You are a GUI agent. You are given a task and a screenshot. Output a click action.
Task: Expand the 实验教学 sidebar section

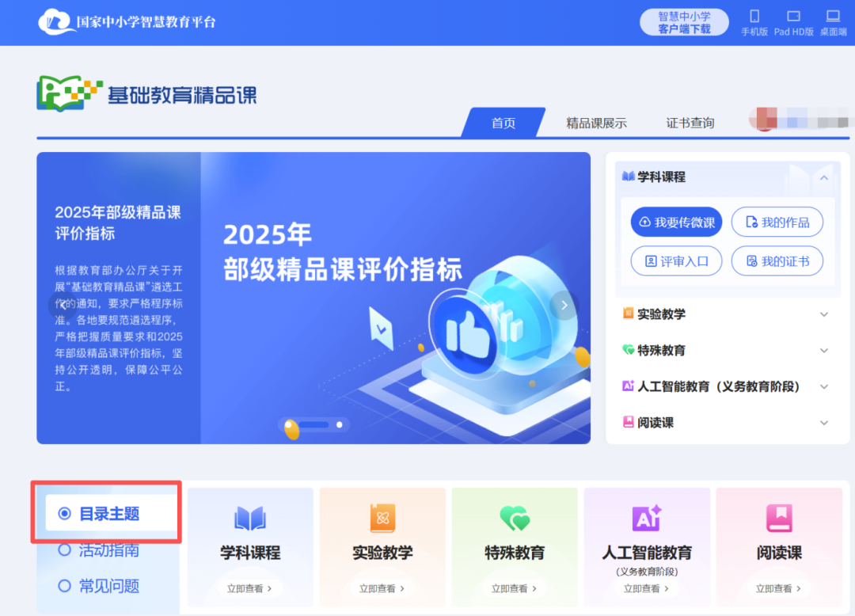click(824, 314)
